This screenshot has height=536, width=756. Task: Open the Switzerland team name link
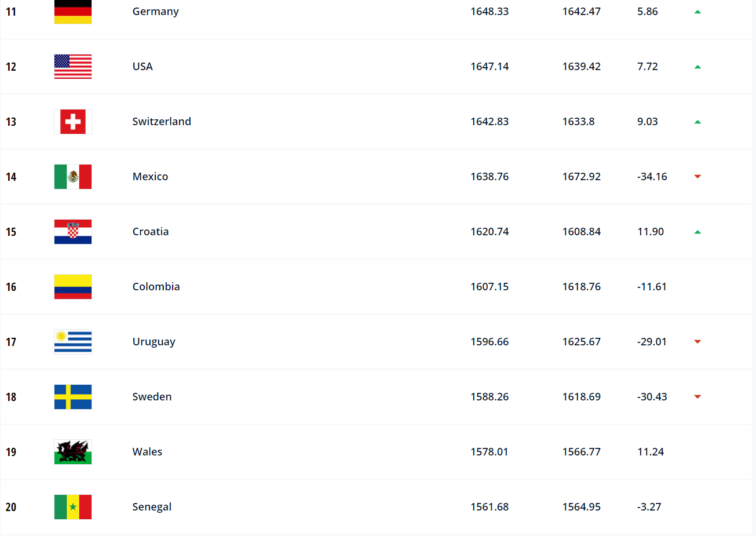[x=162, y=122]
